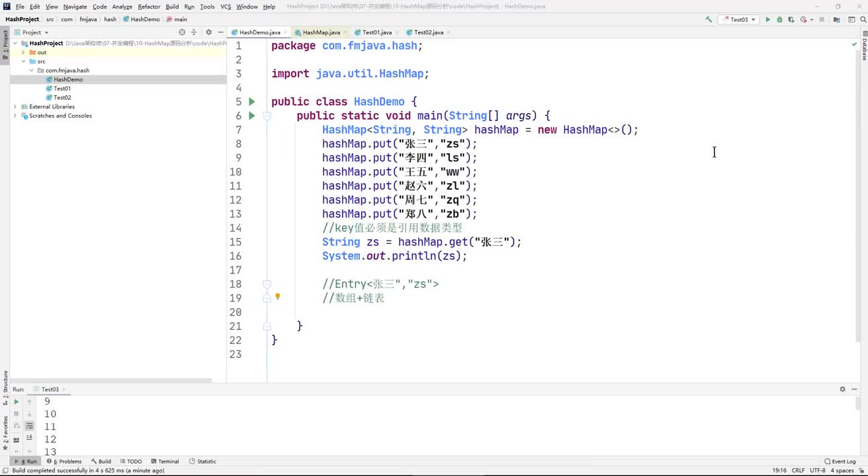Open the Build tool window tab

click(x=101, y=461)
